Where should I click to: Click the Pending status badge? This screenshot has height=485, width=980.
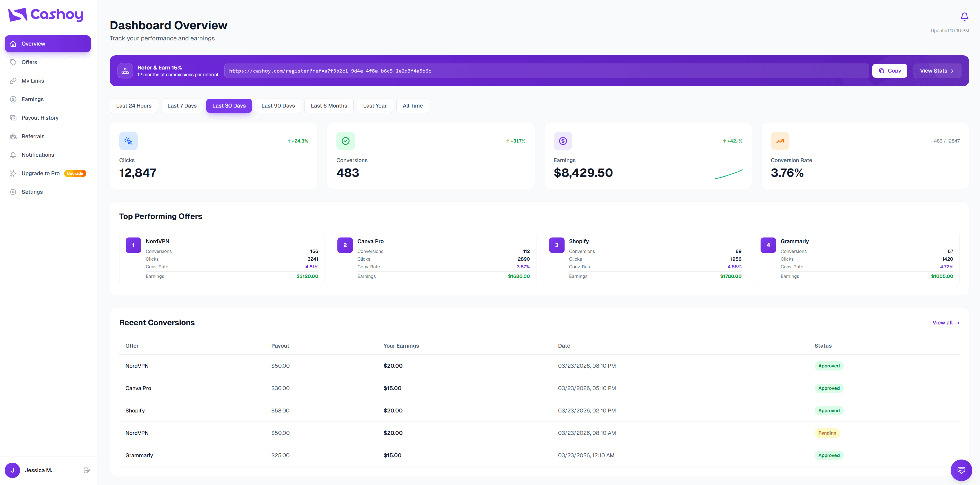tap(827, 433)
